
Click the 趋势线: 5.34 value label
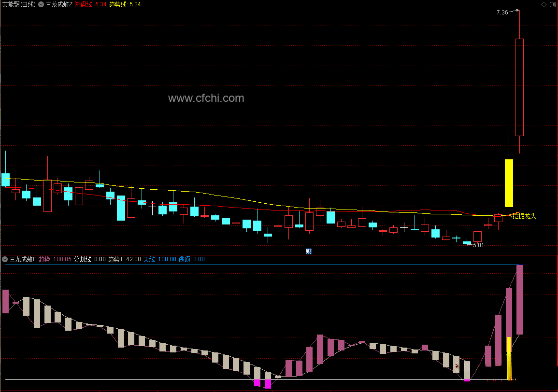pyautogui.click(x=125, y=4)
